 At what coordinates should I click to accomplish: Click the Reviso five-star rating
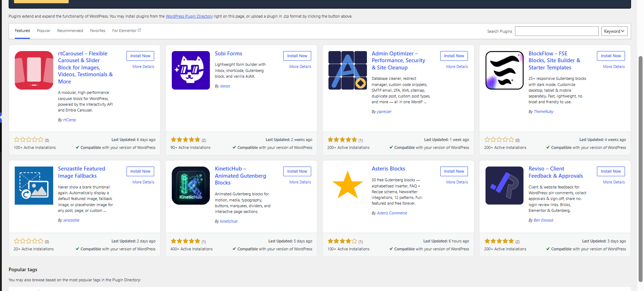pos(499,241)
